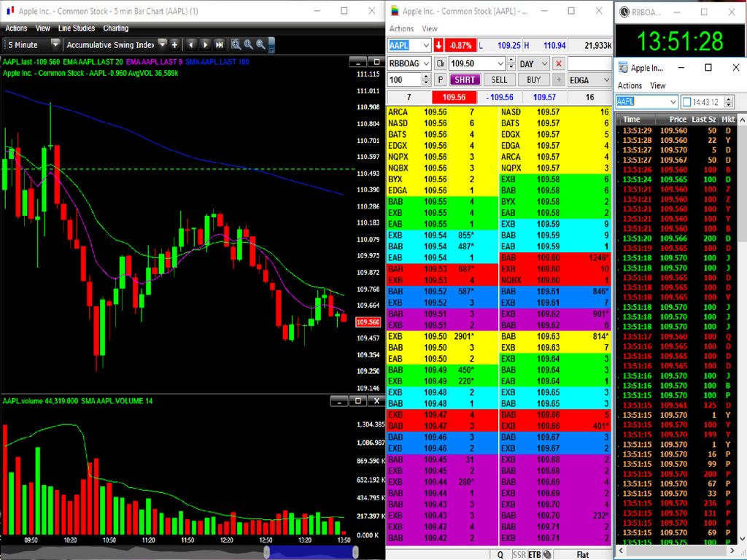Select the EXB 109.50 2901* bid row
Viewport: 747px width, 560px height.
[x=441, y=336]
